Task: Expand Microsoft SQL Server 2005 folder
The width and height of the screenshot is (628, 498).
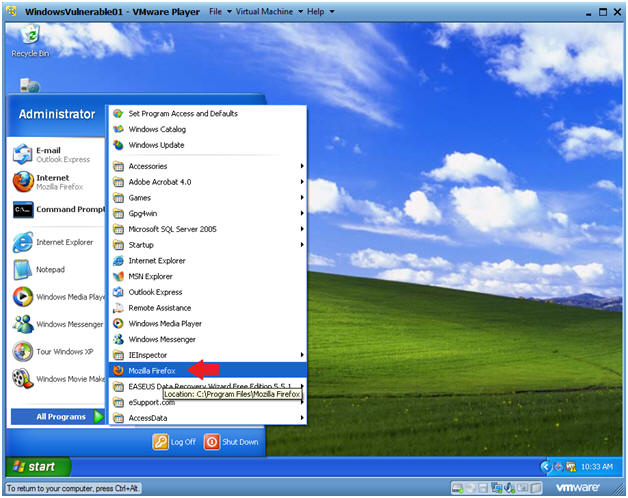Action: [207, 229]
